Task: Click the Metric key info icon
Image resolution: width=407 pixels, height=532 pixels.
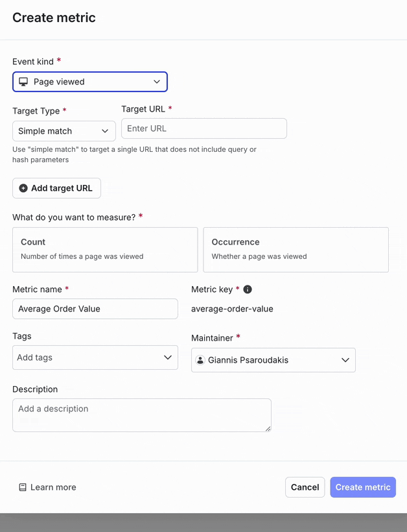Action: tap(248, 289)
